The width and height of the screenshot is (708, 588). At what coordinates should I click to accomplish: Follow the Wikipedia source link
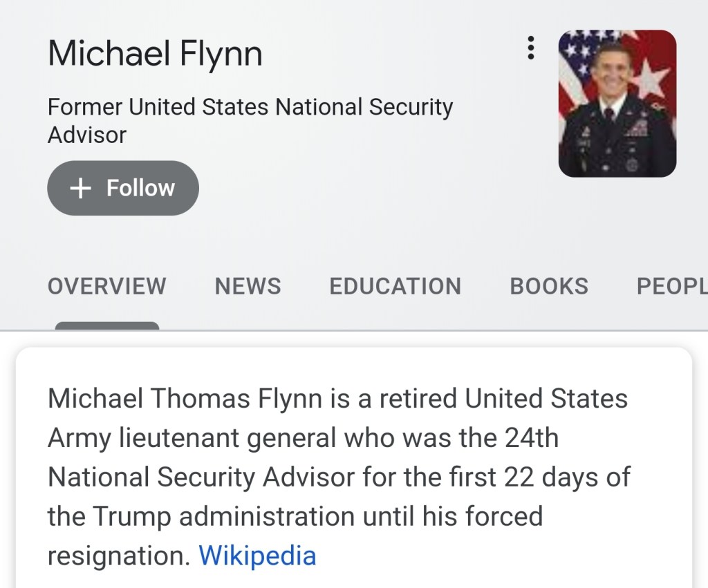[x=257, y=556]
